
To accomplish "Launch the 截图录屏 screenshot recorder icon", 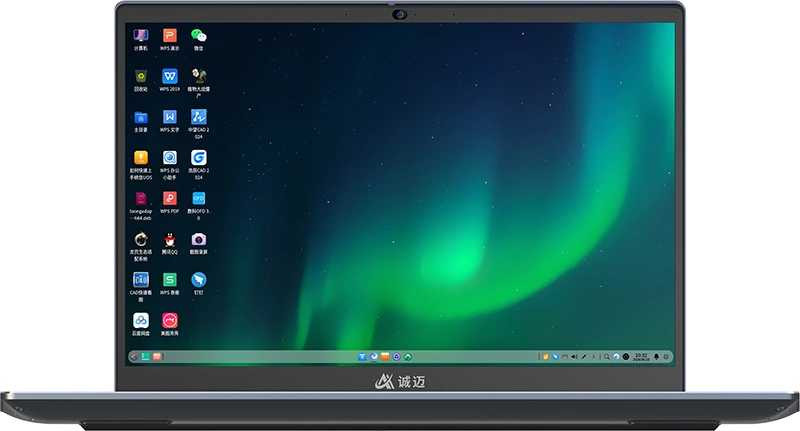I will click(199, 240).
